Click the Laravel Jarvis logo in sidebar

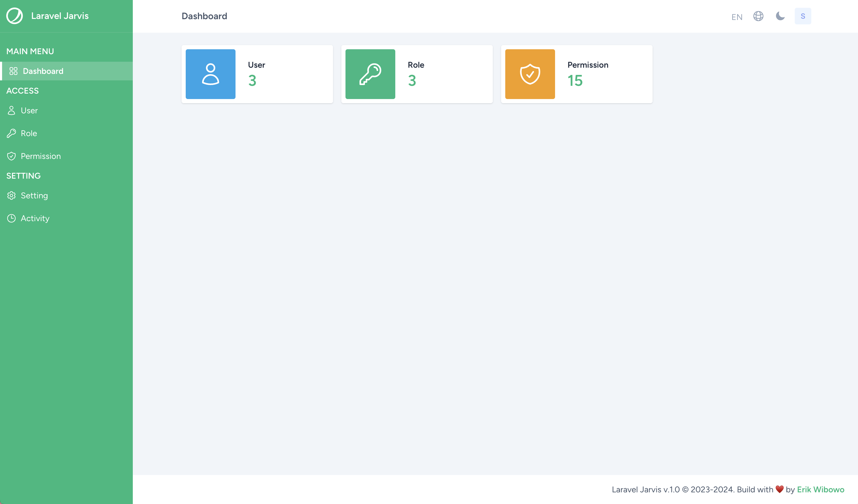[15, 16]
